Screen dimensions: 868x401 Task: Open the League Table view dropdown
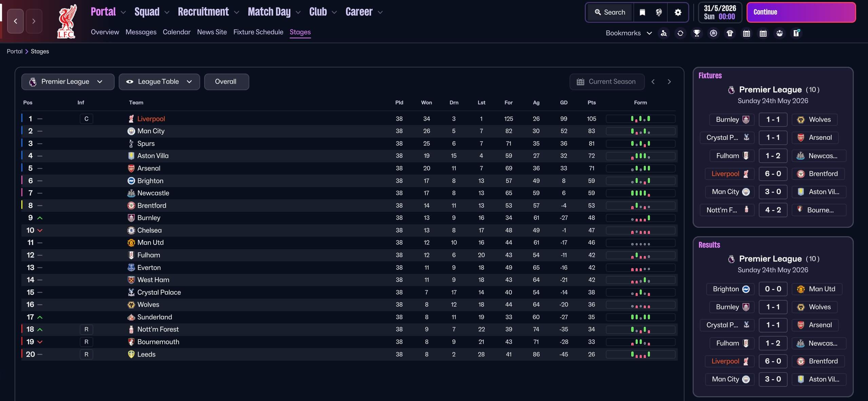click(x=159, y=82)
